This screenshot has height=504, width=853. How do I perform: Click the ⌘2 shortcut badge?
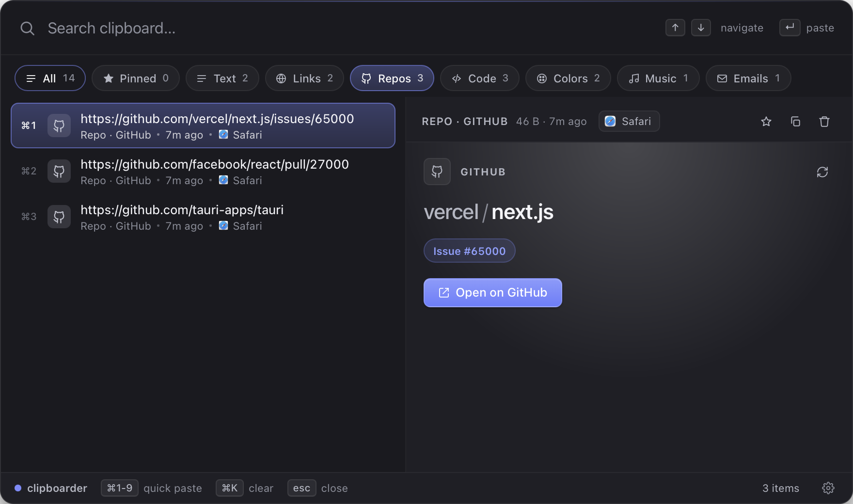click(x=29, y=171)
